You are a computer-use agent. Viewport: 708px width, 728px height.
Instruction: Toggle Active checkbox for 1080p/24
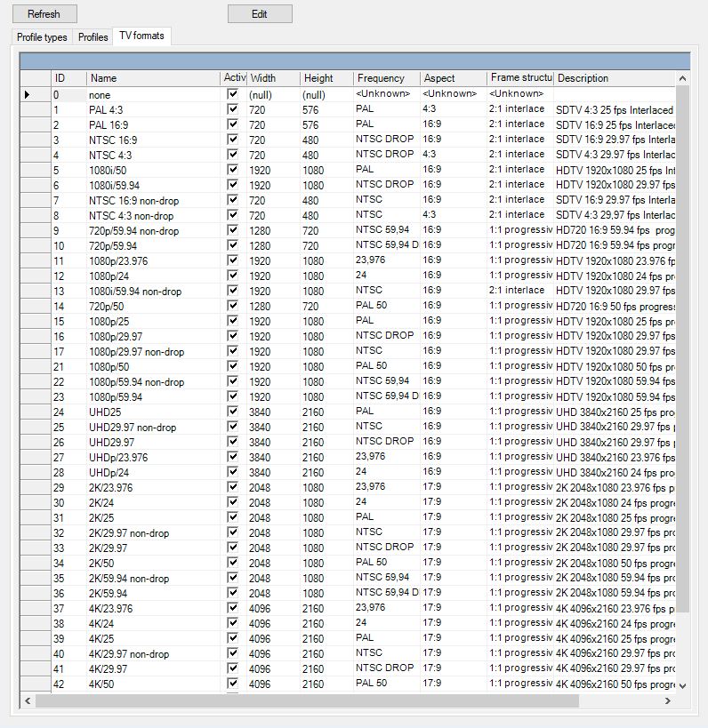pyautogui.click(x=233, y=276)
